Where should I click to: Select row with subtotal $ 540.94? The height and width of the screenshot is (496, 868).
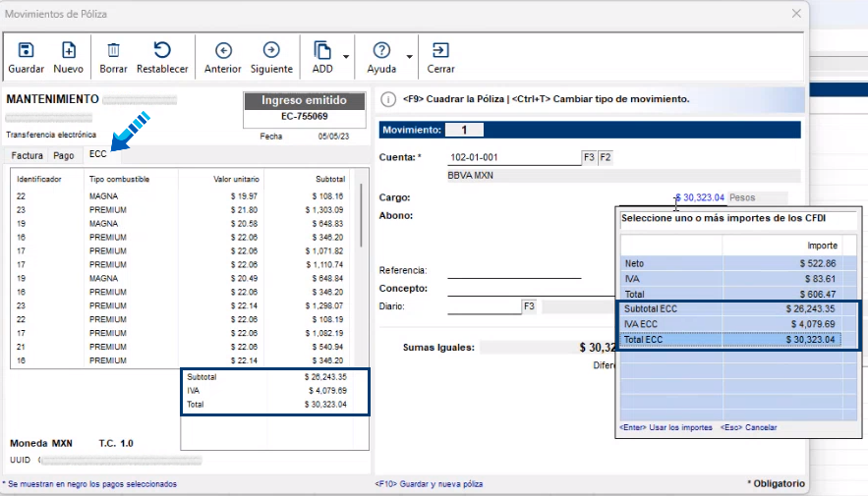click(x=183, y=347)
